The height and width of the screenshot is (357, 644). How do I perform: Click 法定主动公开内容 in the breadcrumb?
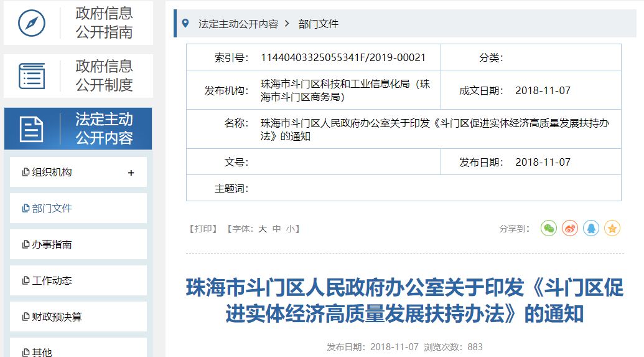238,24
